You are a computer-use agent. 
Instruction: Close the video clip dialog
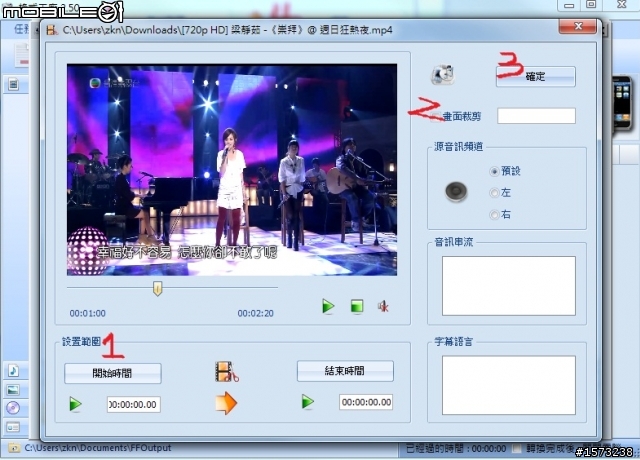pyautogui.click(x=578, y=27)
